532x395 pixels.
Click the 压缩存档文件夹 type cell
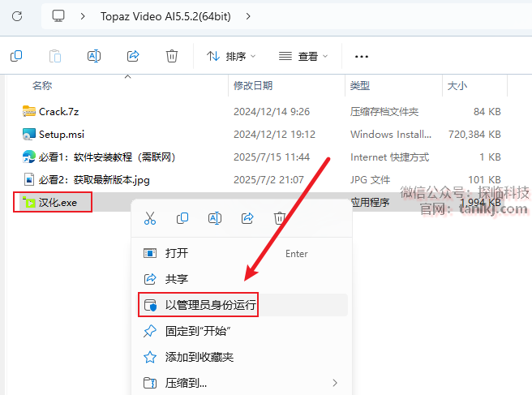point(384,112)
